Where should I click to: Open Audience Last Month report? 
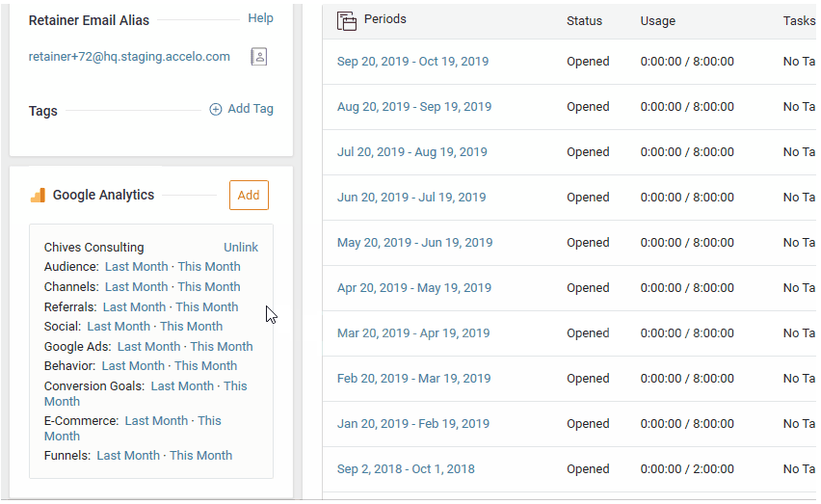coord(136,267)
